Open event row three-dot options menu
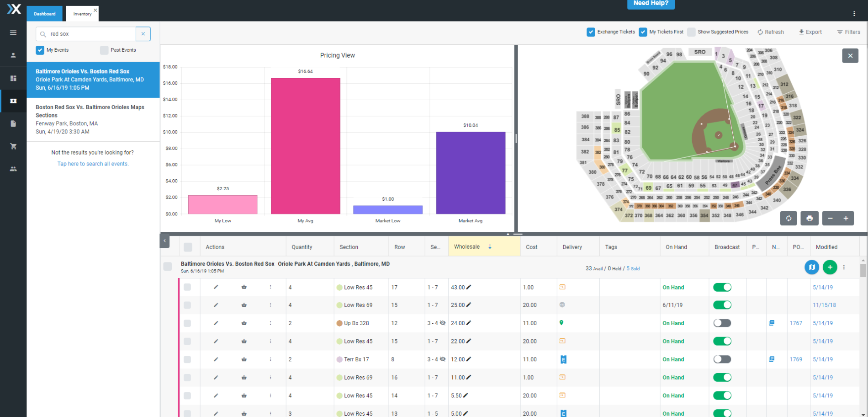 tap(844, 267)
